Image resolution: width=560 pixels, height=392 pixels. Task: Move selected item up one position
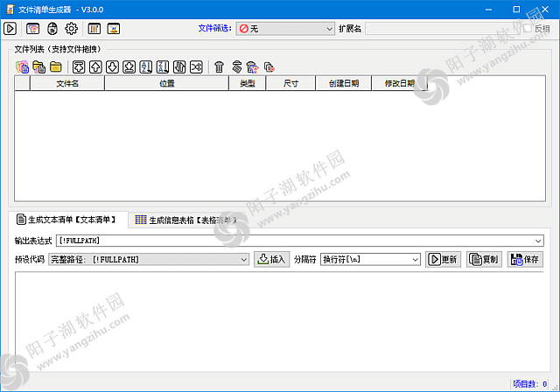(x=95, y=66)
